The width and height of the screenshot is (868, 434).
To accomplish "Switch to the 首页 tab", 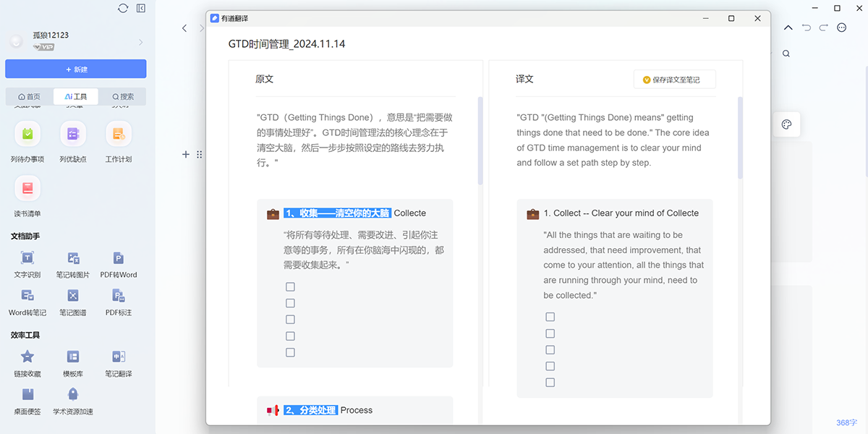I will (29, 96).
